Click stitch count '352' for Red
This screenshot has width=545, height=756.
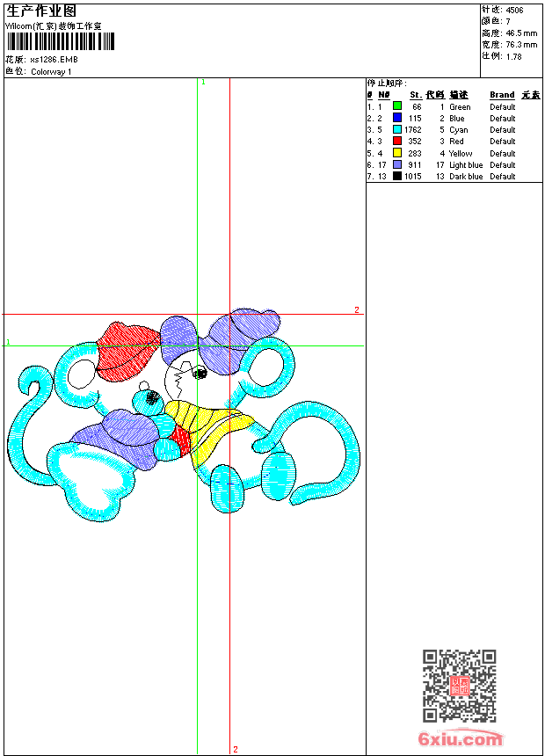tap(415, 142)
